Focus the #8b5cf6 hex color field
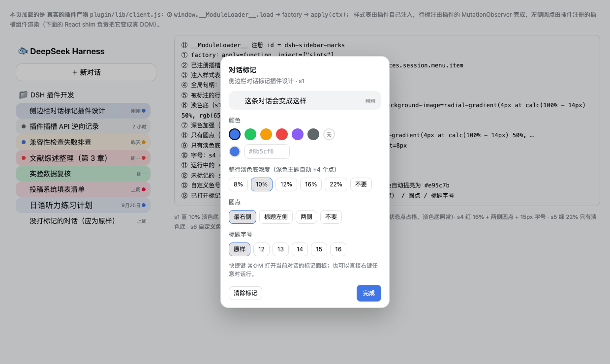 [x=267, y=152]
